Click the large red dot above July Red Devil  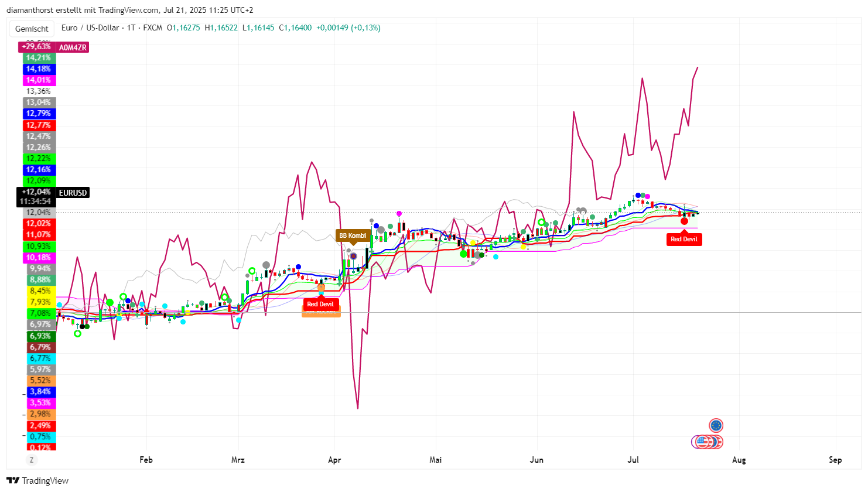pos(684,221)
